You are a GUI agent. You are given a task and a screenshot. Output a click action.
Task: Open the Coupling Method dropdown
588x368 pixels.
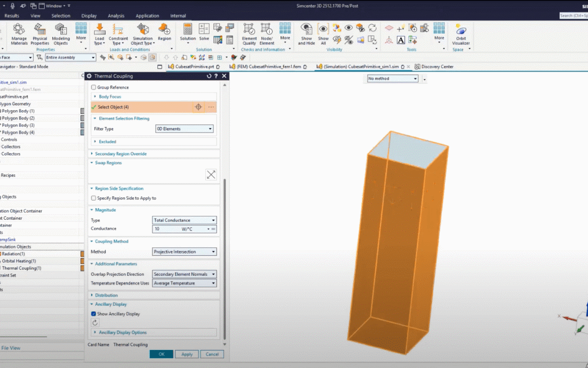pyautogui.click(x=184, y=252)
